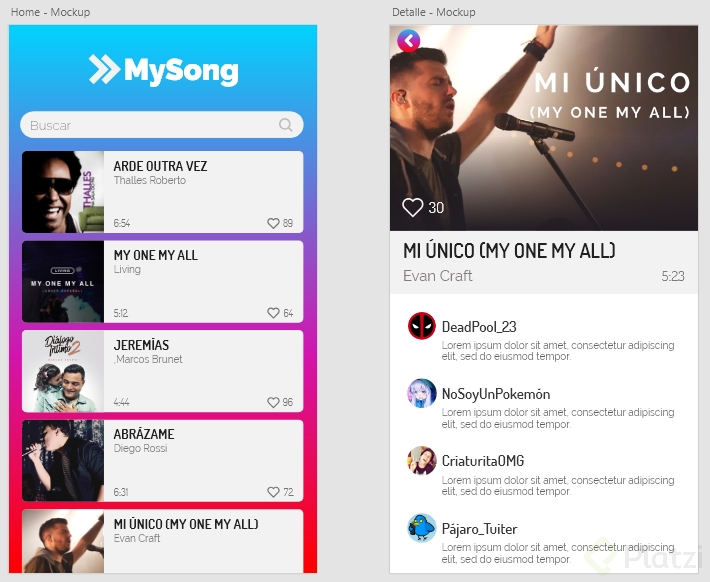Open DeadPool_23 avatar icon
710x582 pixels.
tap(422, 326)
